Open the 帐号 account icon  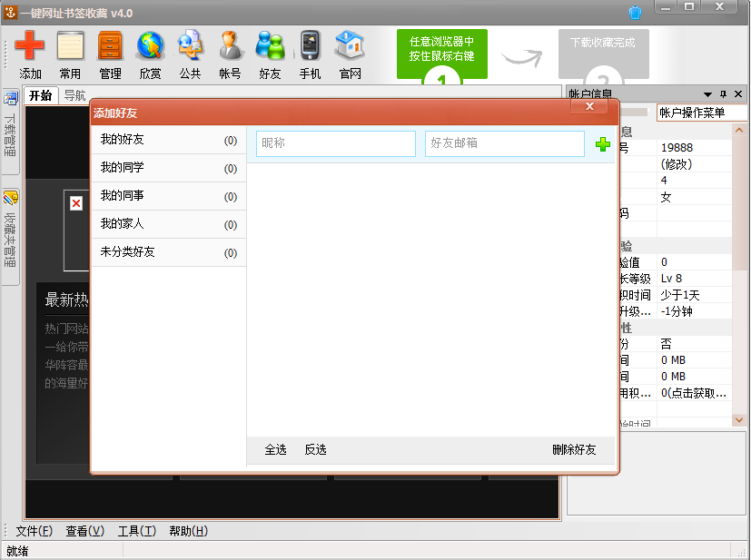pyautogui.click(x=230, y=46)
